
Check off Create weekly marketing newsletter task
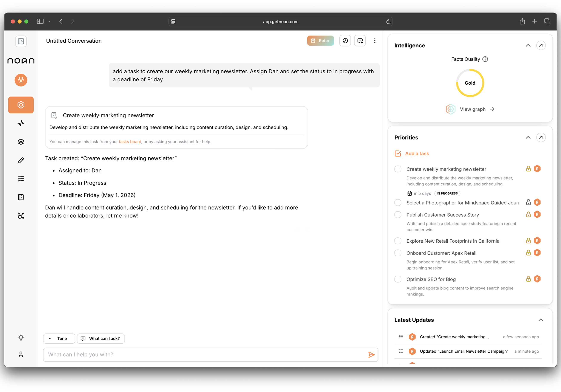[x=398, y=169]
